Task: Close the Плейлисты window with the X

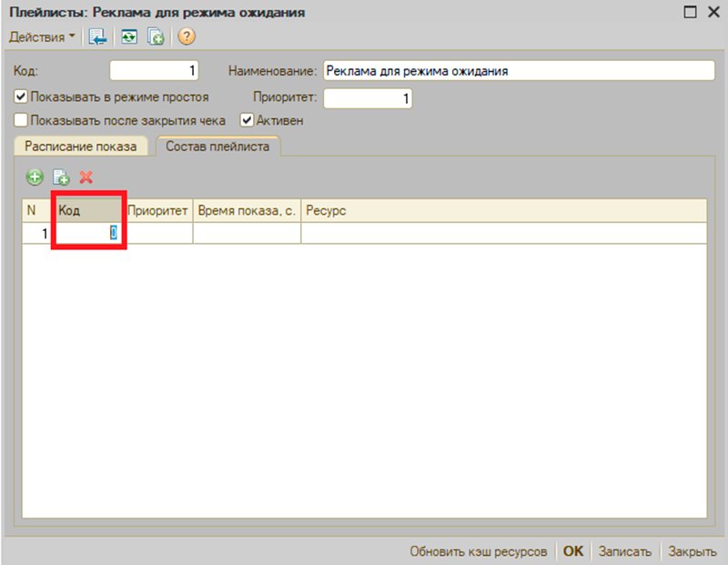Action: (713, 12)
